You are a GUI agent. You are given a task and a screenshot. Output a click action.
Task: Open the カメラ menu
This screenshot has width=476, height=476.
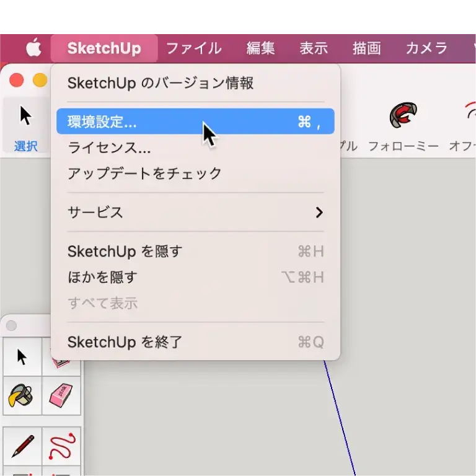[426, 48]
